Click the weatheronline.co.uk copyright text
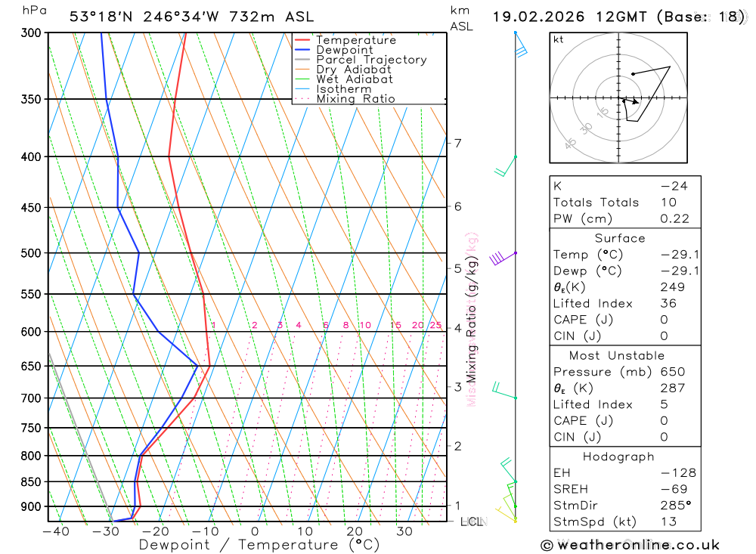756x554 pixels. [x=630, y=545]
